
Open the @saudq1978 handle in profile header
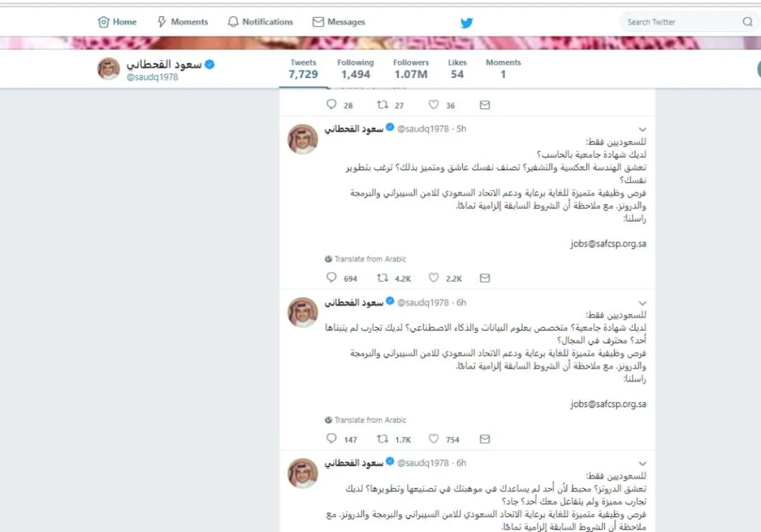click(x=152, y=77)
